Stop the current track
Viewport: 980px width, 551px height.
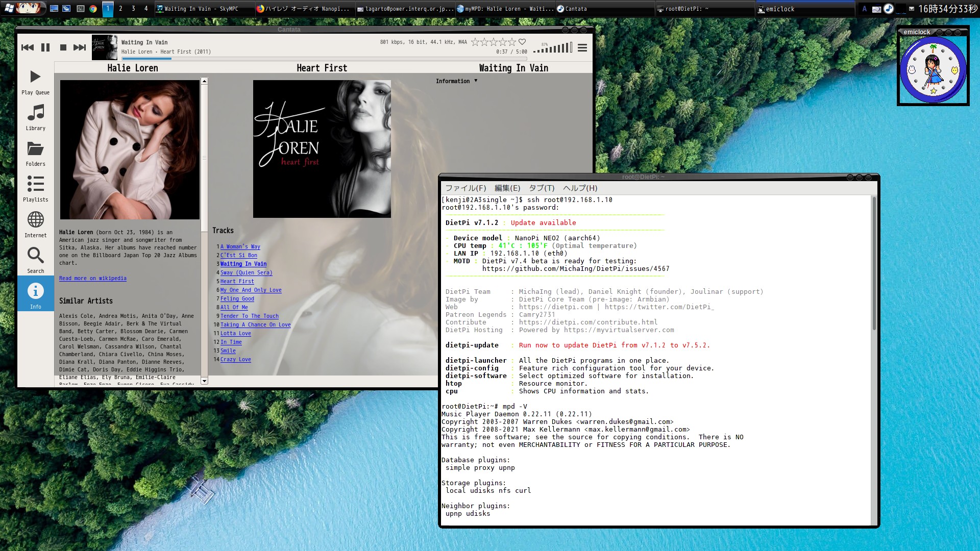(63, 47)
